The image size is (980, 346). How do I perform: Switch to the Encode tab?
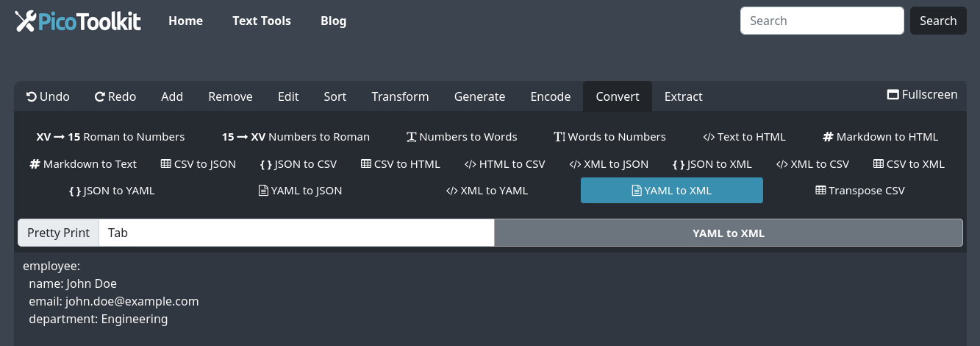point(551,96)
